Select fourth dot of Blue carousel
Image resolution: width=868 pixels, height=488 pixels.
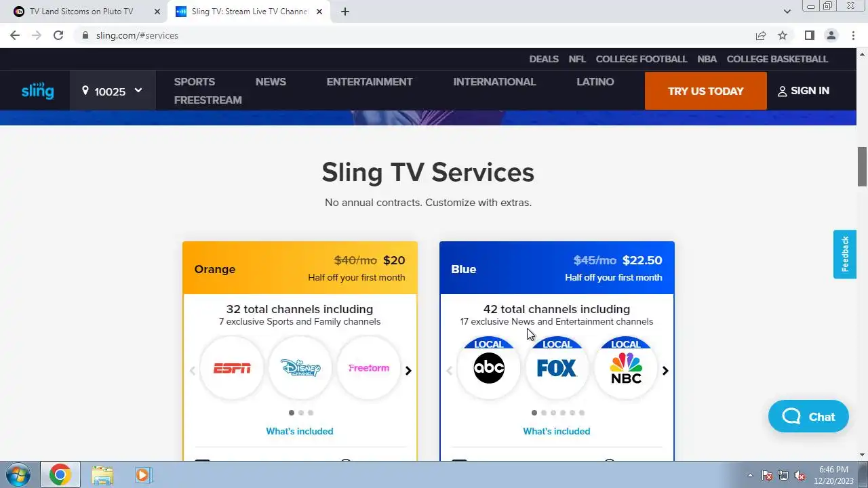click(563, 413)
